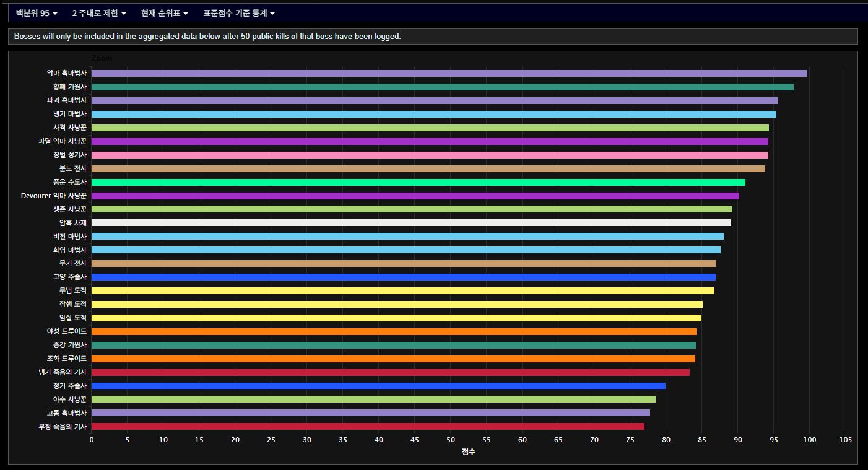868x470 pixels.
Task: Expand the 표준점수 기준 통계 dropdown
Action: [239, 13]
